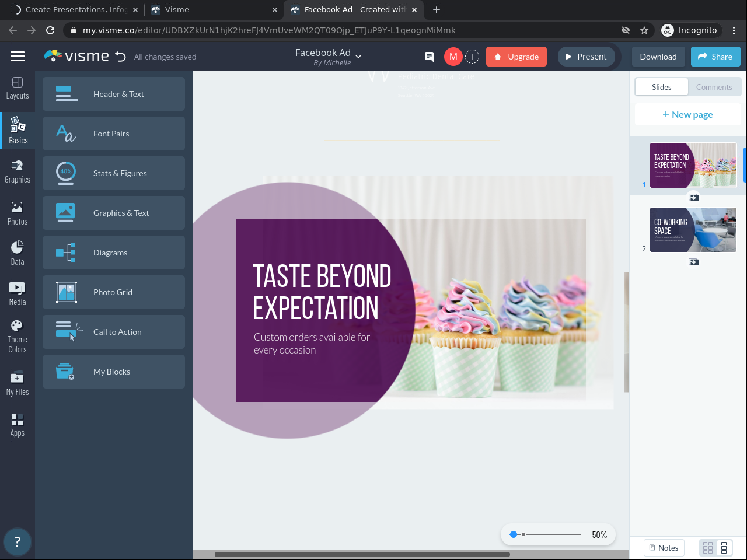Click the browser address bar URL
The image size is (747, 560).
269,30
